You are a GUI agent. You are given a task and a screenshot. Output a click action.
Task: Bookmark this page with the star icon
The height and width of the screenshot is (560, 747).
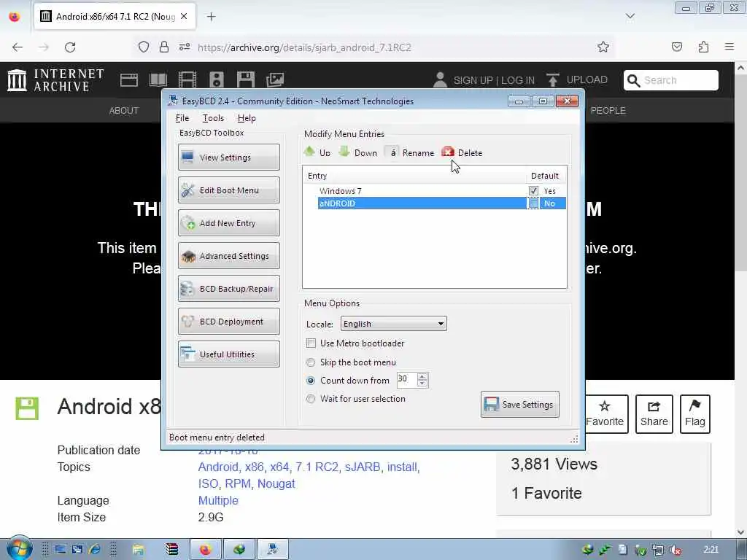coord(603,47)
